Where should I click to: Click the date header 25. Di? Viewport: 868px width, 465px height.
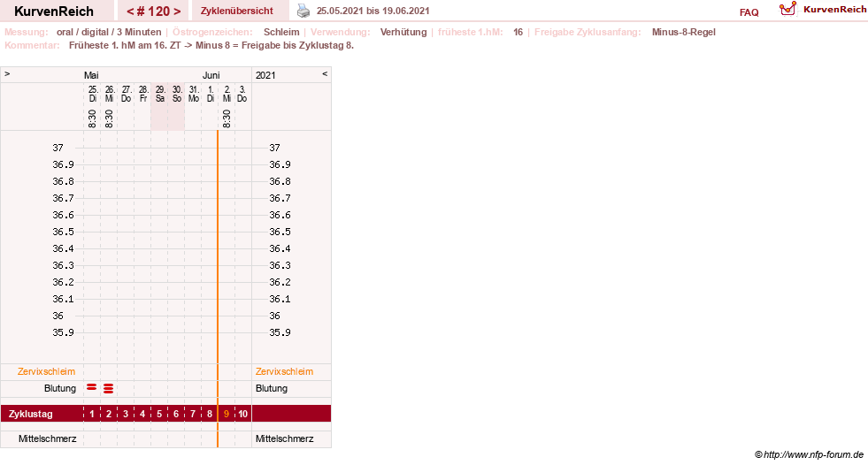pyautogui.click(x=92, y=94)
